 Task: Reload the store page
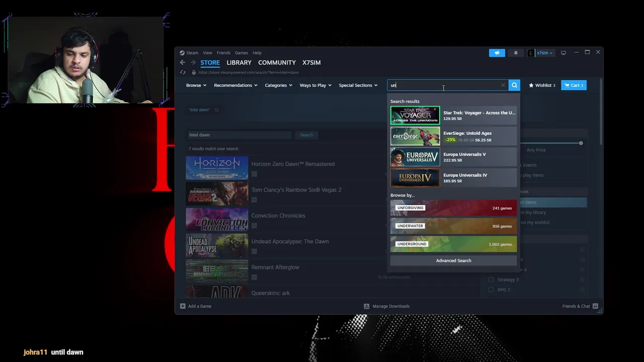(x=183, y=72)
